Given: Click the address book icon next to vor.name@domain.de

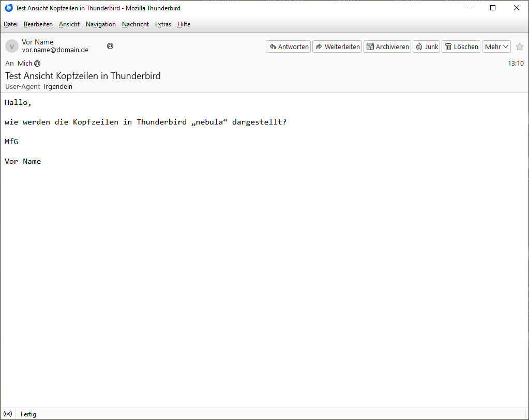Looking at the screenshot, I should [110, 46].
